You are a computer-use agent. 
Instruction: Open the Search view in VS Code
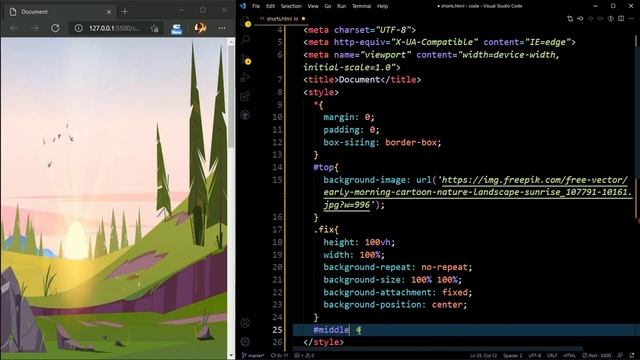[245, 40]
